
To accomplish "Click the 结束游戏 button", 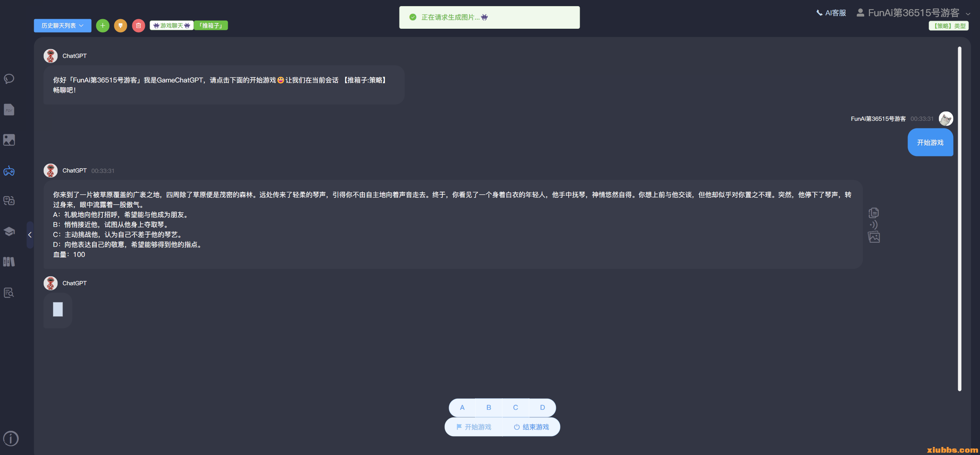I will coord(531,427).
